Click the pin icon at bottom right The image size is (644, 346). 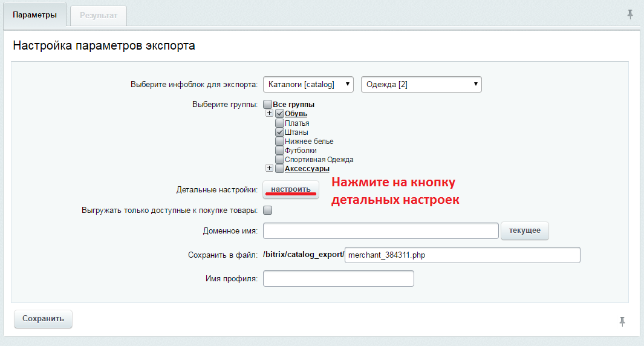point(622,321)
